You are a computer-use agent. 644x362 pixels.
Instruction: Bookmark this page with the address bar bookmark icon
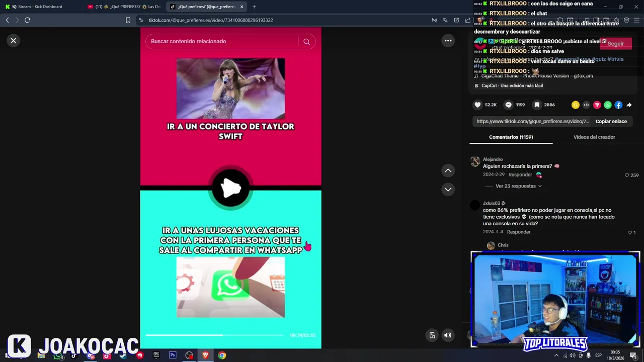128,20
